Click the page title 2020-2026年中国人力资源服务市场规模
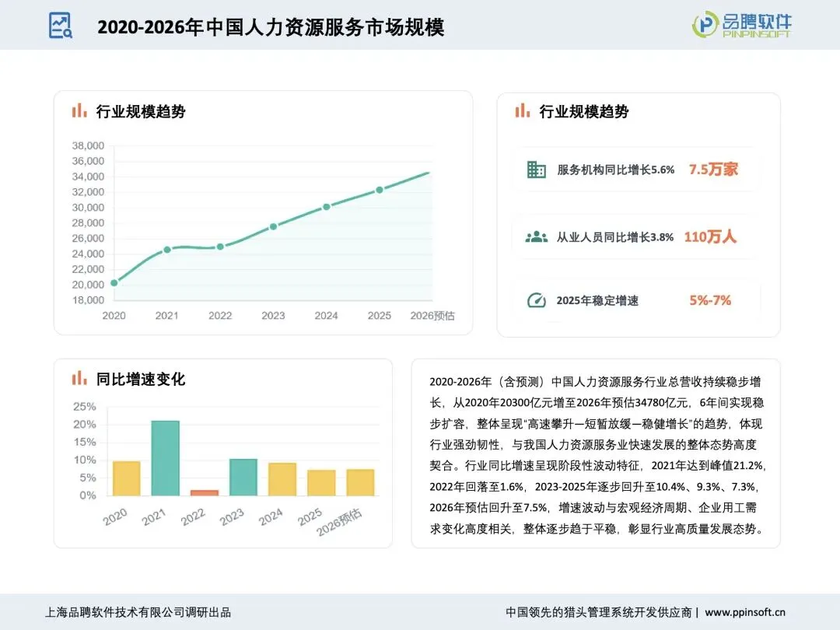This screenshot has width=840, height=630. (271, 26)
